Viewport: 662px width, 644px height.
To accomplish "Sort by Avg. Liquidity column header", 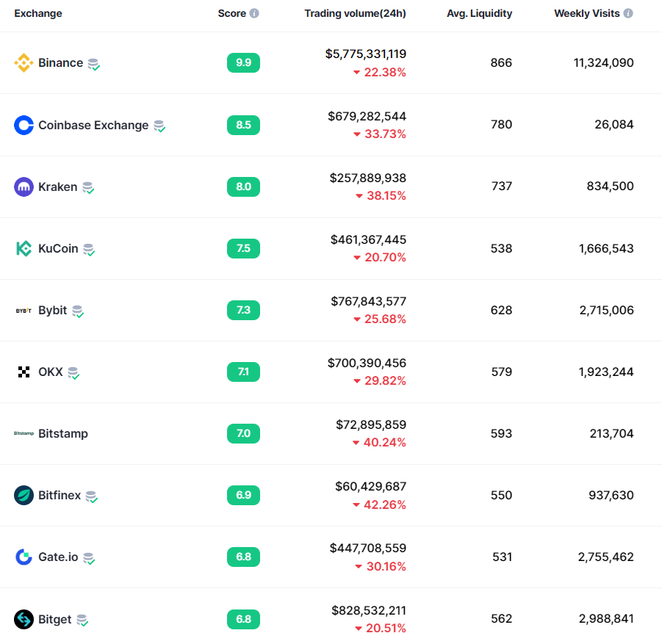I will [479, 13].
